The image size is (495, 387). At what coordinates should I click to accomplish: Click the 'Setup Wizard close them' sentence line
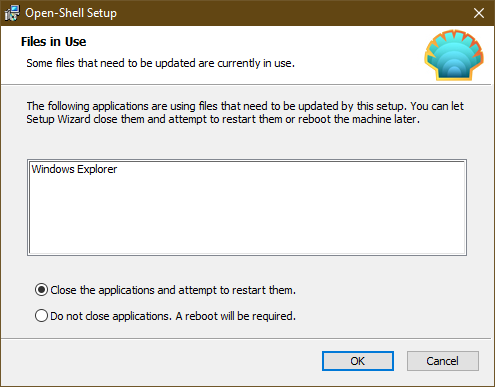pos(223,119)
